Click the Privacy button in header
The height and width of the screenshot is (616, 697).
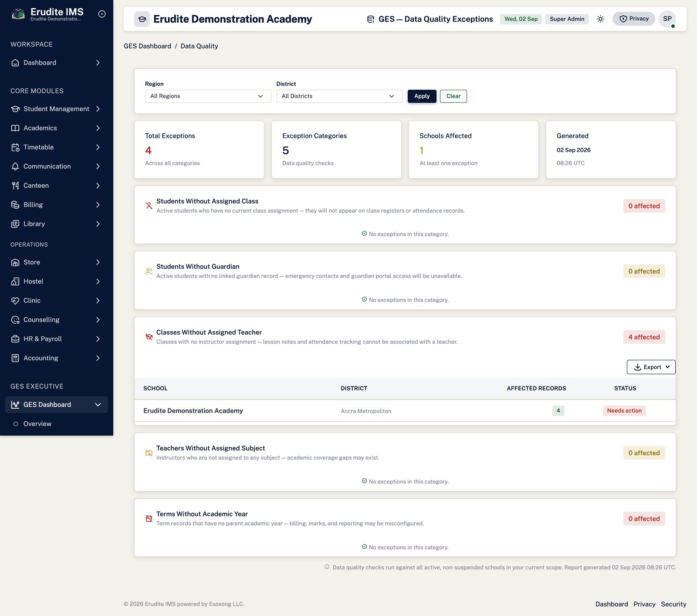point(633,19)
